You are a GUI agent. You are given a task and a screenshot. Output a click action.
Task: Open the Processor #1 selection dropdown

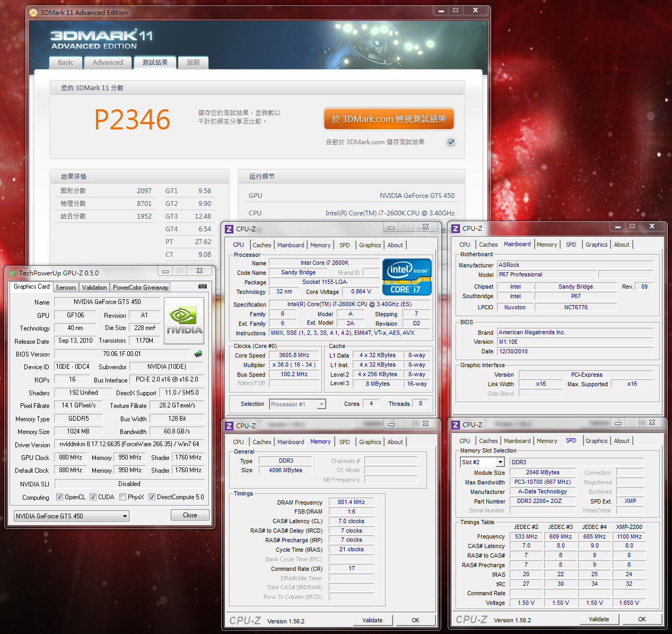pyautogui.click(x=321, y=404)
